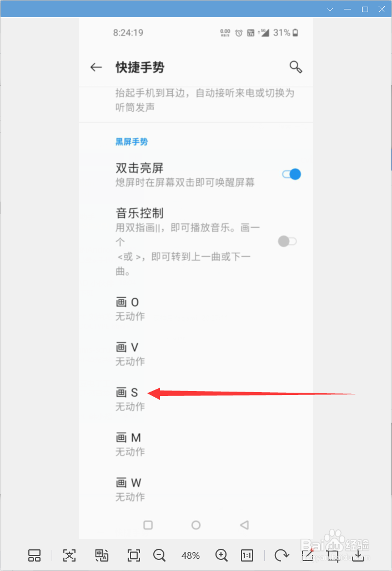Rotate the image clockwise
Screen dimensions: 392x571
(282, 555)
